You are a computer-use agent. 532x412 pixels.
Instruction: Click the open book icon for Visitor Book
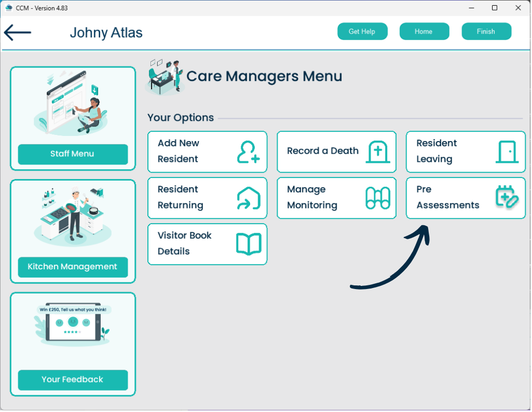click(x=248, y=244)
